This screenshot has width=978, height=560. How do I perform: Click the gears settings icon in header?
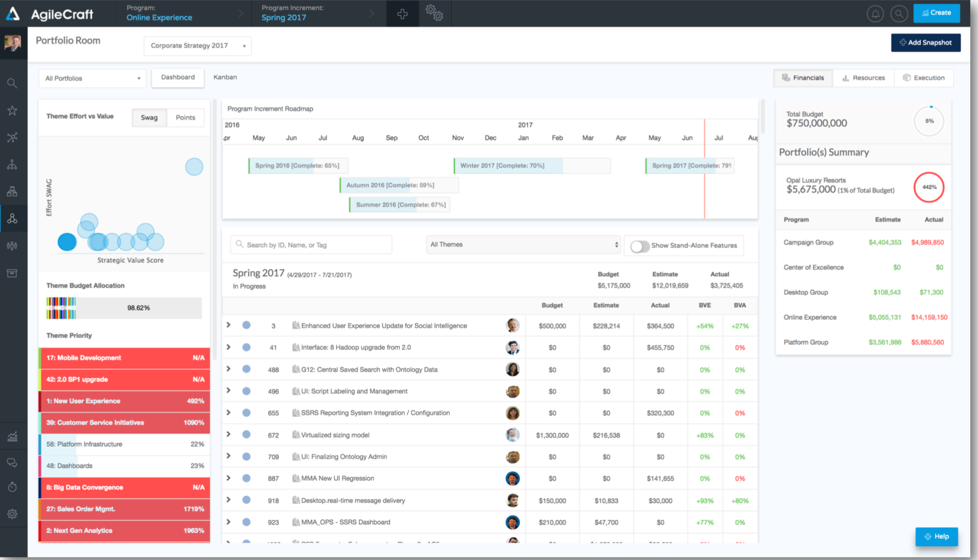coord(434,13)
